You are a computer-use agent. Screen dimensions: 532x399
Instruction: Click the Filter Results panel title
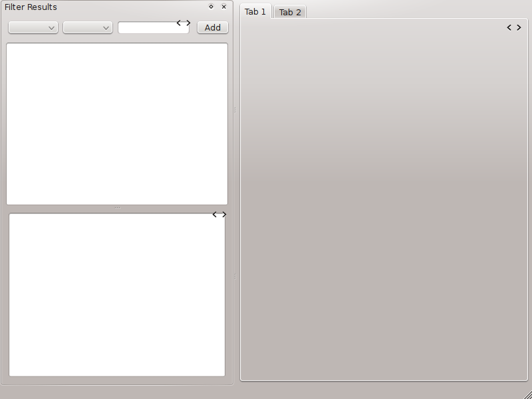pos(31,7)
